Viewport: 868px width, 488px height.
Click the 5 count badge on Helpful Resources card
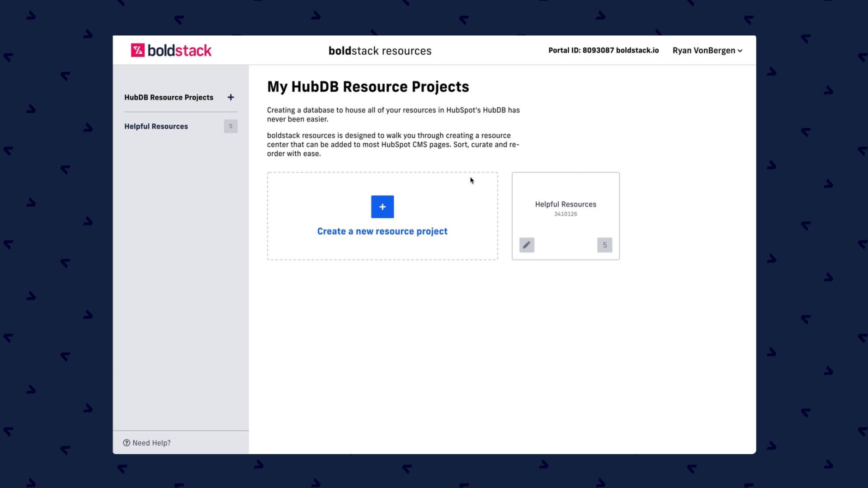coord(604,245)
